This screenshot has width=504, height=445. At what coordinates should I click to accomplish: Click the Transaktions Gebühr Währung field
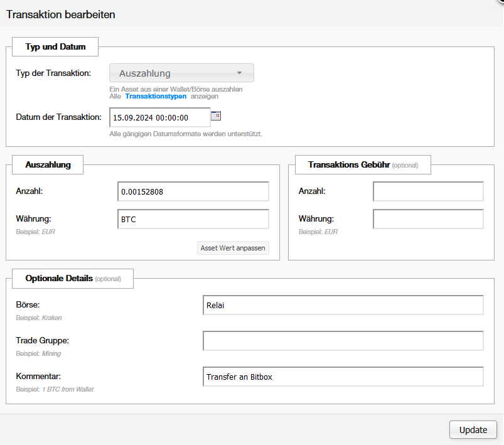coord(428,219)
